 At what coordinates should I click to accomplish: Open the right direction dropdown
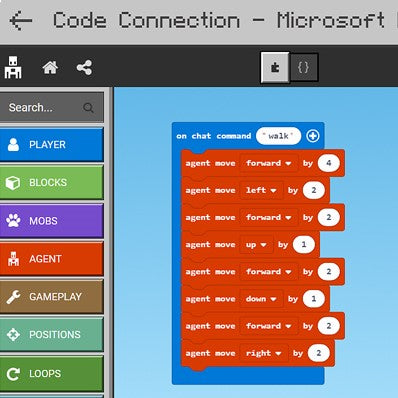point(264,353)
